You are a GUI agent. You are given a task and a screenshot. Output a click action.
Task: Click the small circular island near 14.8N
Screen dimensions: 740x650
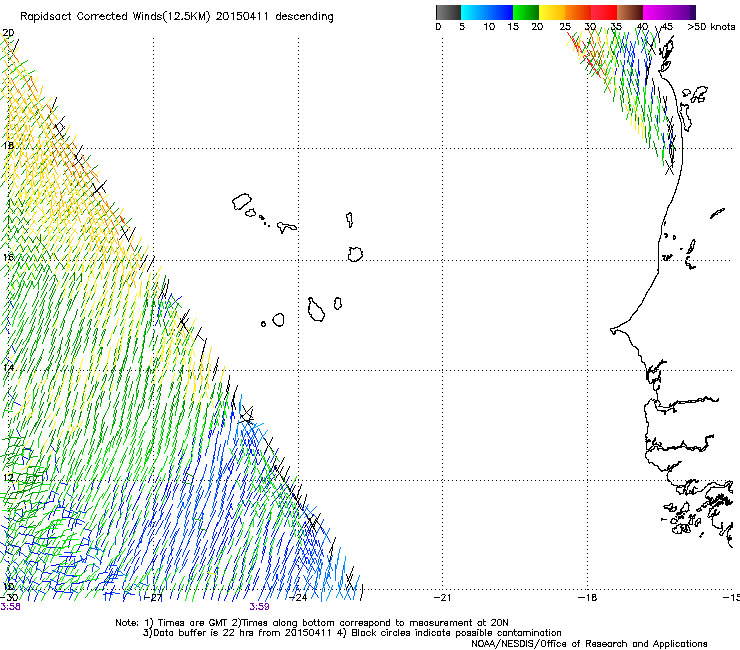[x=263, y=324]
